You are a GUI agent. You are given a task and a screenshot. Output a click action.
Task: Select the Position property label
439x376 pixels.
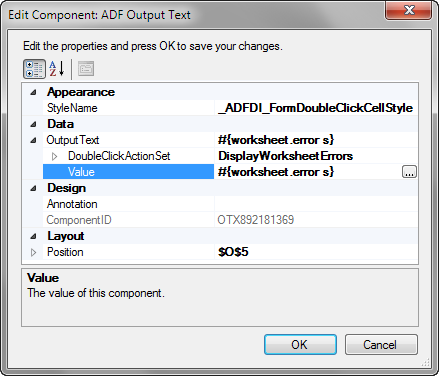pyautogui.click(x=65, y=252)
